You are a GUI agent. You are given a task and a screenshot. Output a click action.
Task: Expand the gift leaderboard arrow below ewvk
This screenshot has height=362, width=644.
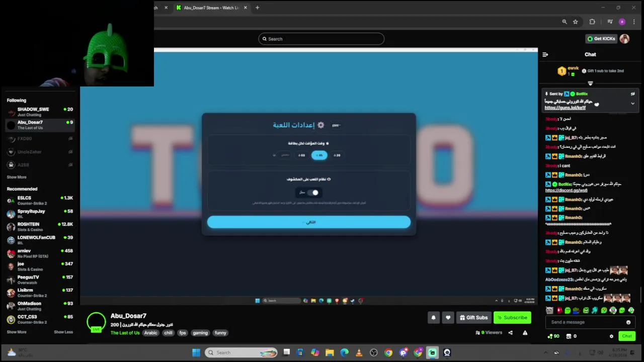pyautogui.click(x=590, y=83)
